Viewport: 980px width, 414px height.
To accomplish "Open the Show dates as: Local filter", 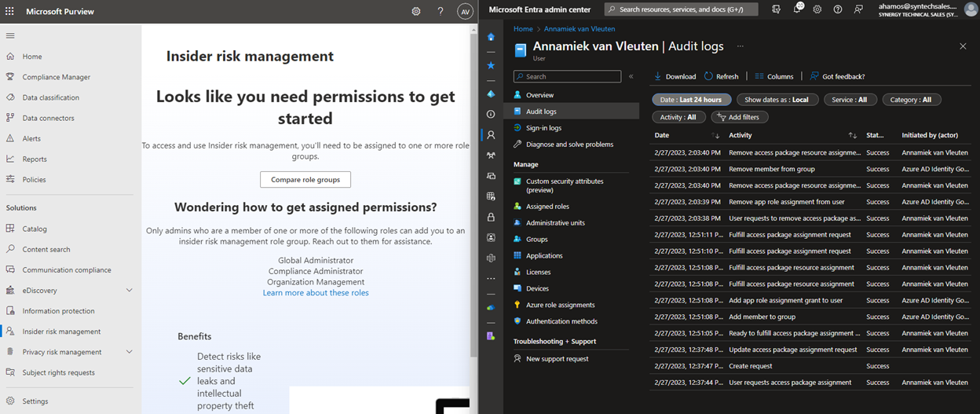I will pyautogui.click(x=777, y=100).
